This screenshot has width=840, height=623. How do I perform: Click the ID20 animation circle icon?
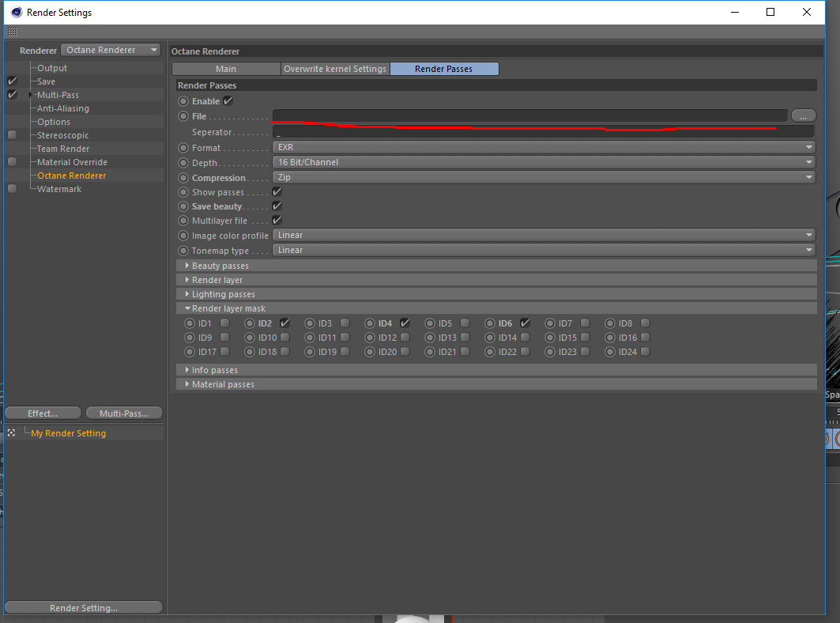click(370, 352)
